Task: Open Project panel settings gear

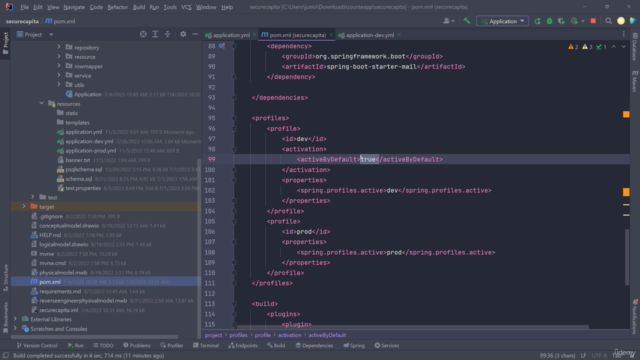Action: pyautogui.click(x=183, y=34)
